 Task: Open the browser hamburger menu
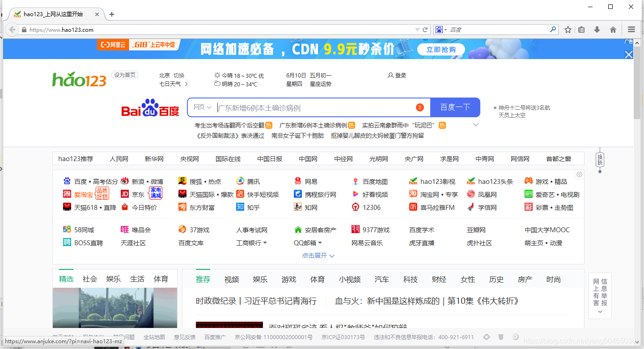(x=631, y=30)
